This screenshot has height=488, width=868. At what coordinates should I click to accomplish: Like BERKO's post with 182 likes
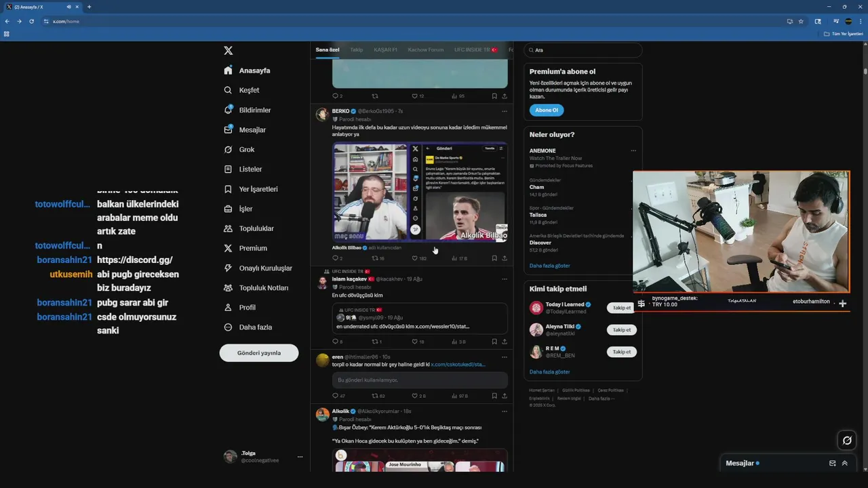point(419,258)
